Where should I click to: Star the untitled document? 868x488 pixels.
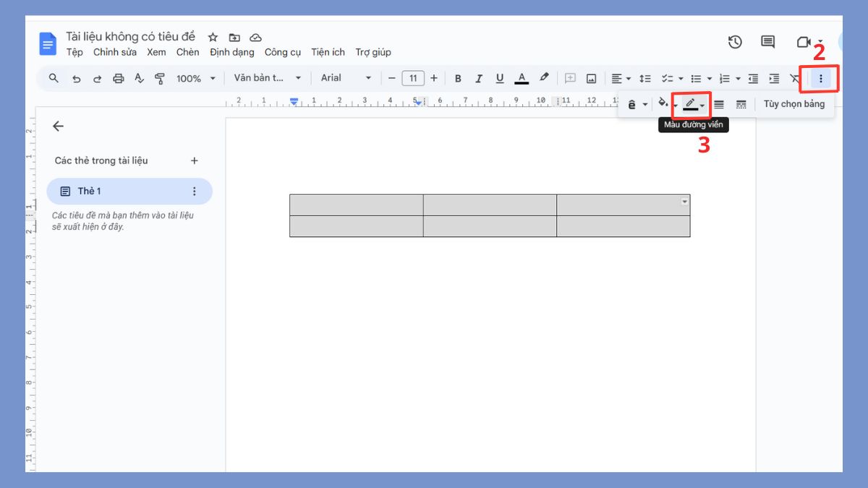pyautogui.click(x=213, y=37)
